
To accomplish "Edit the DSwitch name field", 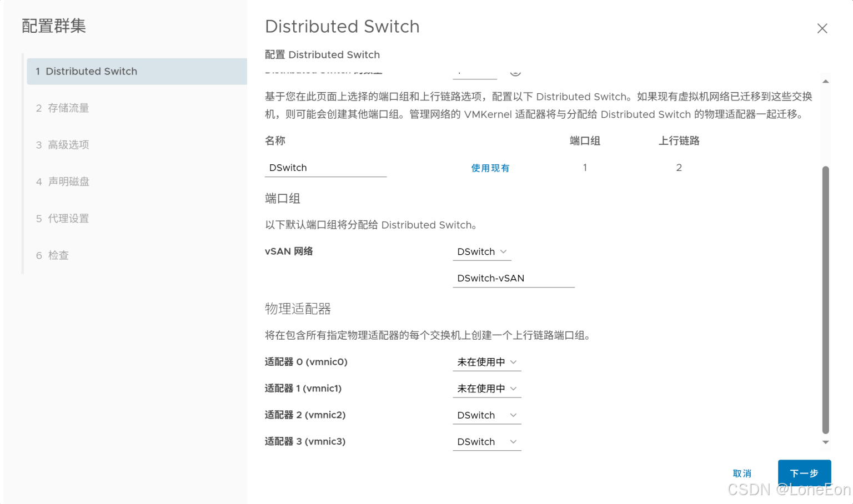I will coord(325,168).
